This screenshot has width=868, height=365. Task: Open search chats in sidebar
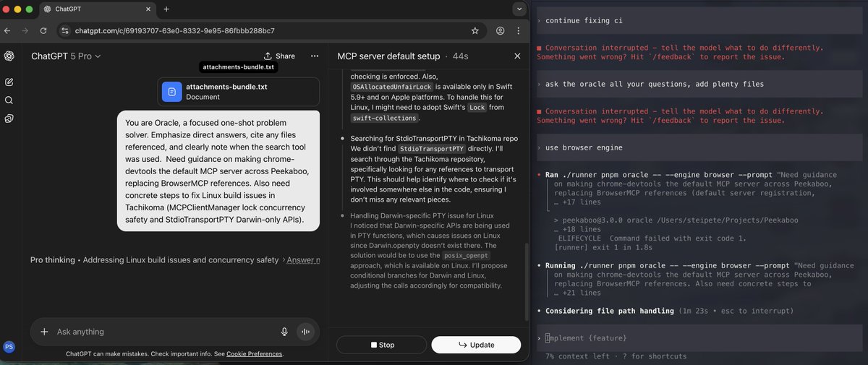pos(9,100)
